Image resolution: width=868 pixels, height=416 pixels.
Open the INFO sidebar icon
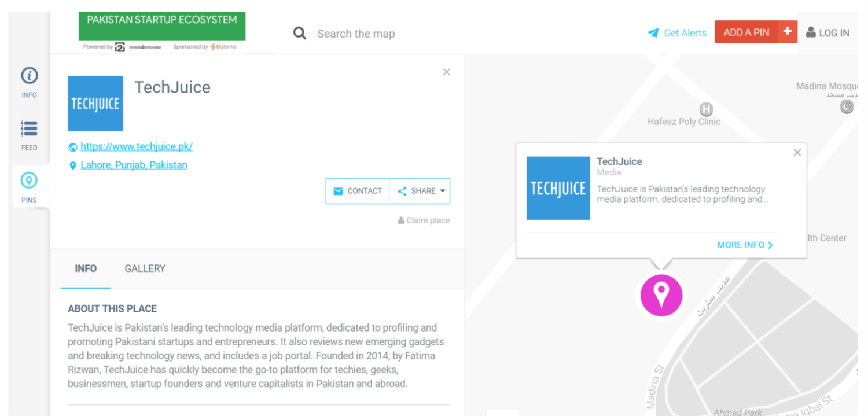click(30, 76)
